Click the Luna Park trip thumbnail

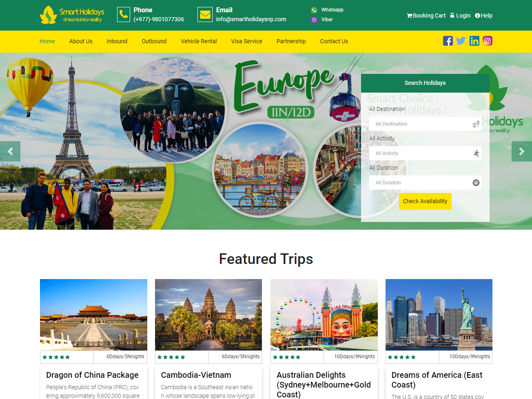tap(324, 315)
